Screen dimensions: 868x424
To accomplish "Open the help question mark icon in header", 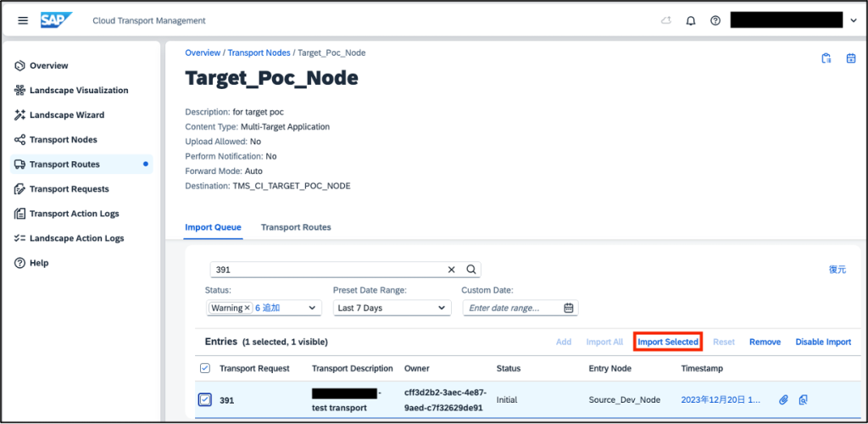I will tap(715, 21).
